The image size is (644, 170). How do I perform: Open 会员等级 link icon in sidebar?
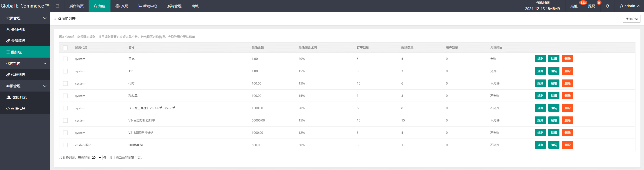8,41
